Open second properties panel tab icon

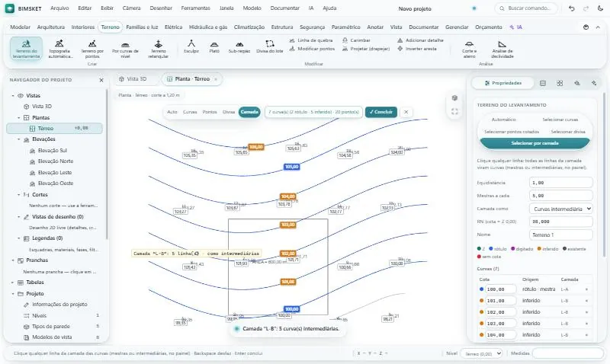point(543,83)
